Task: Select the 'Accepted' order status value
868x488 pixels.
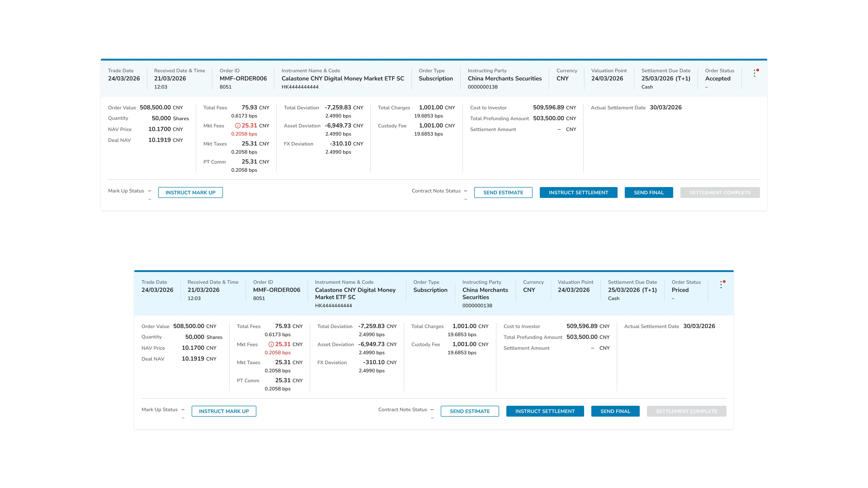Action: 718,78
